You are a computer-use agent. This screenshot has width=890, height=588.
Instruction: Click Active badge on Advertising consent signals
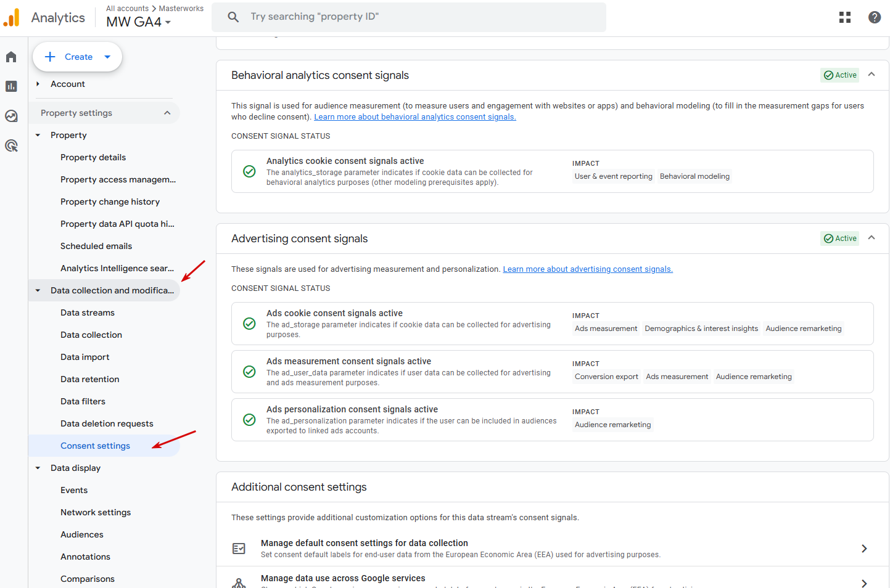click(840, 239)
